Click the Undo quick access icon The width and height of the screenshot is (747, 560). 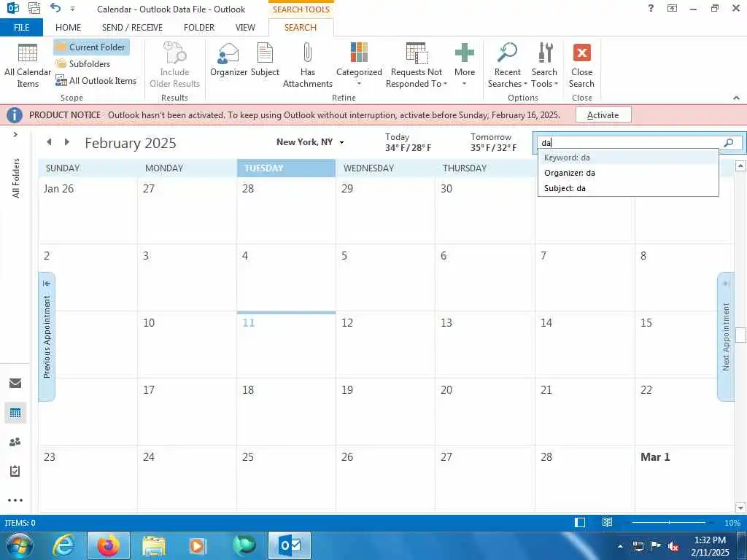click(55, 8)
